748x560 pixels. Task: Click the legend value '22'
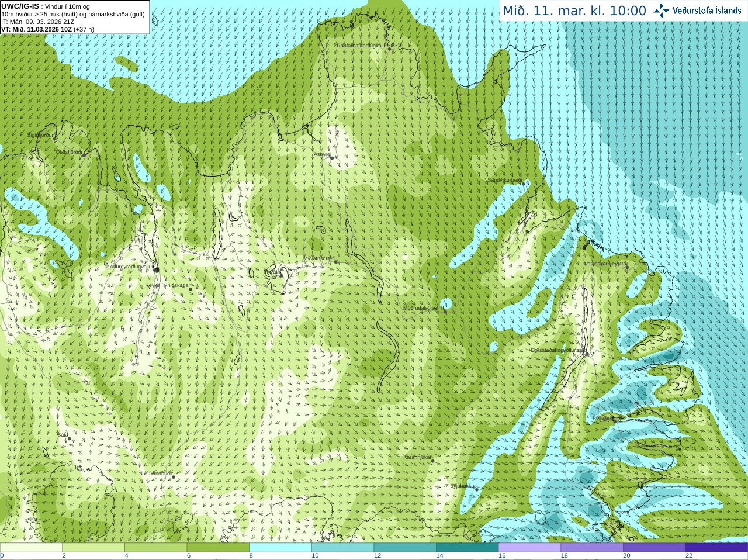[689, 555]
